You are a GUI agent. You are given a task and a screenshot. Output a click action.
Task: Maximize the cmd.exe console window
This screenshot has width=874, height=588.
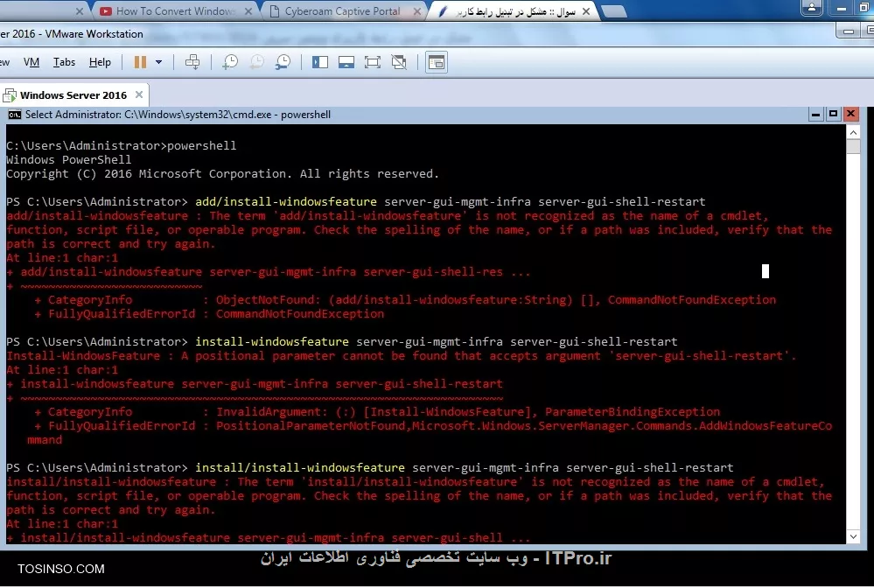(833, 115)
